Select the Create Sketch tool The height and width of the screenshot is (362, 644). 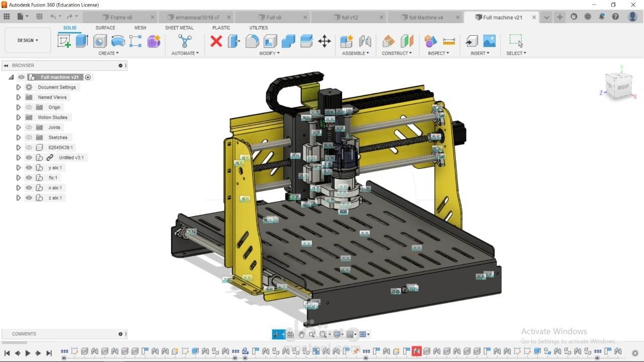coord(64,41)
